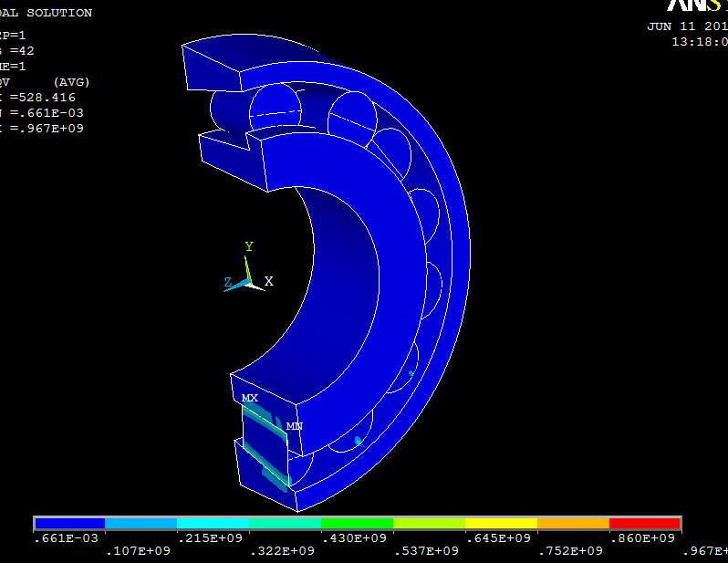Click the legend value .752E+09
Image resolution: width=728 pixels, height=563 pixels.
pos(570,551)
